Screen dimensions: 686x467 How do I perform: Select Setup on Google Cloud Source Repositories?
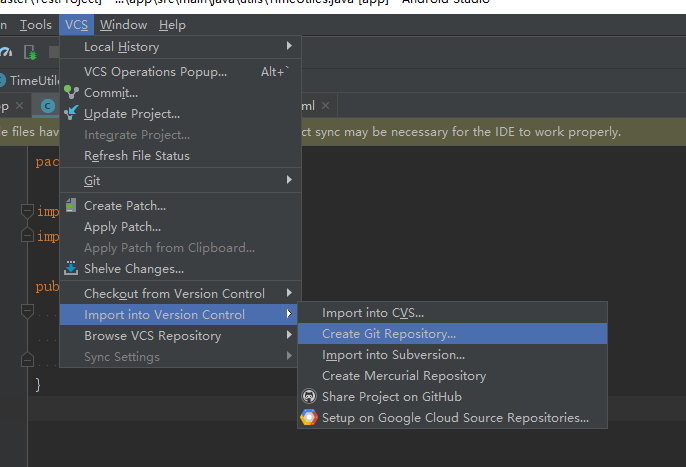[x=452, y=418]
